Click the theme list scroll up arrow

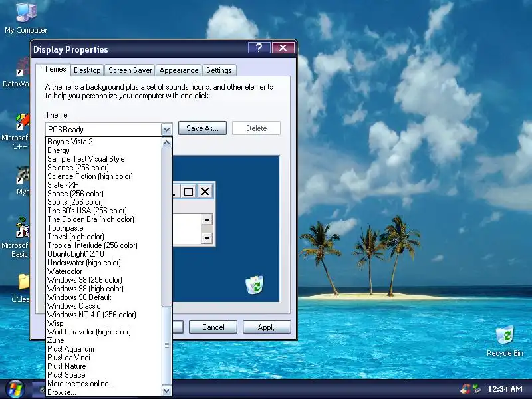tap(167, 143)
